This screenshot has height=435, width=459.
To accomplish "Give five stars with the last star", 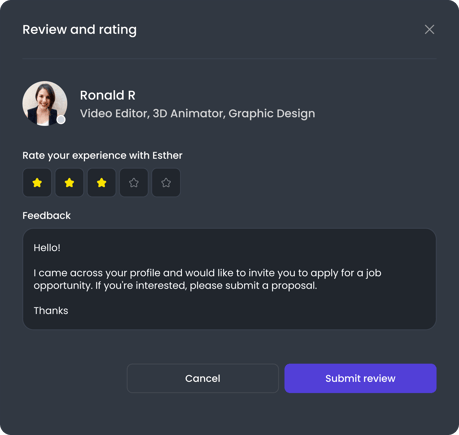I will coord(166,182).
